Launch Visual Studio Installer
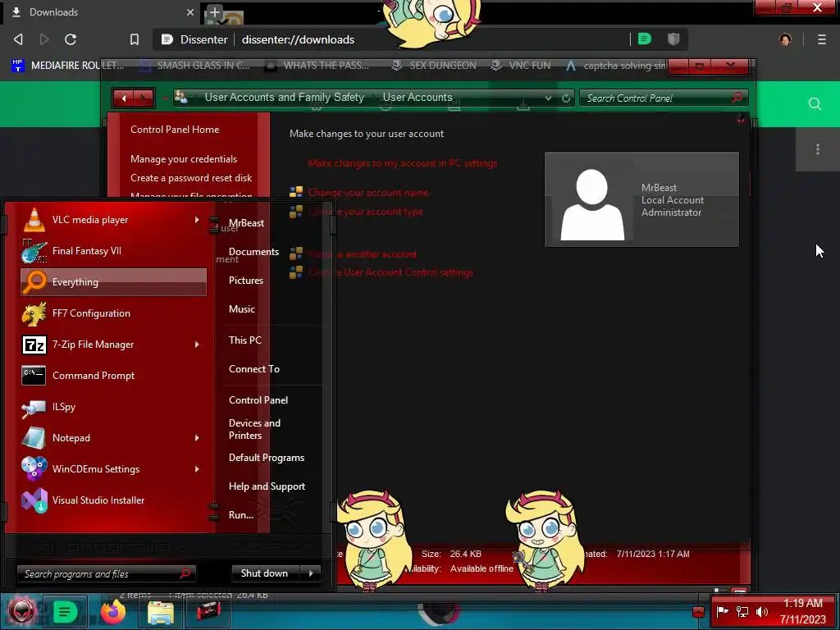 point(112,500)
